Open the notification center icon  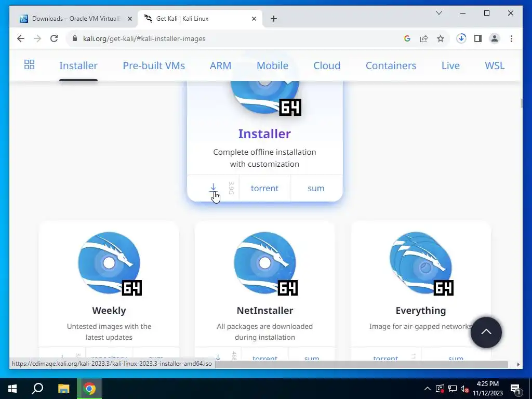coord(516,389)
